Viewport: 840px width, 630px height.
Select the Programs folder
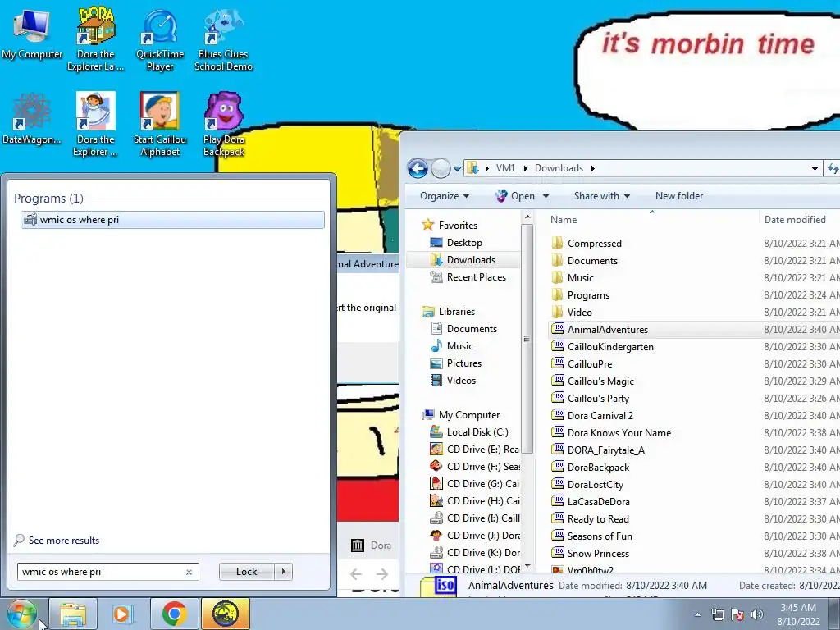point(580,295)
